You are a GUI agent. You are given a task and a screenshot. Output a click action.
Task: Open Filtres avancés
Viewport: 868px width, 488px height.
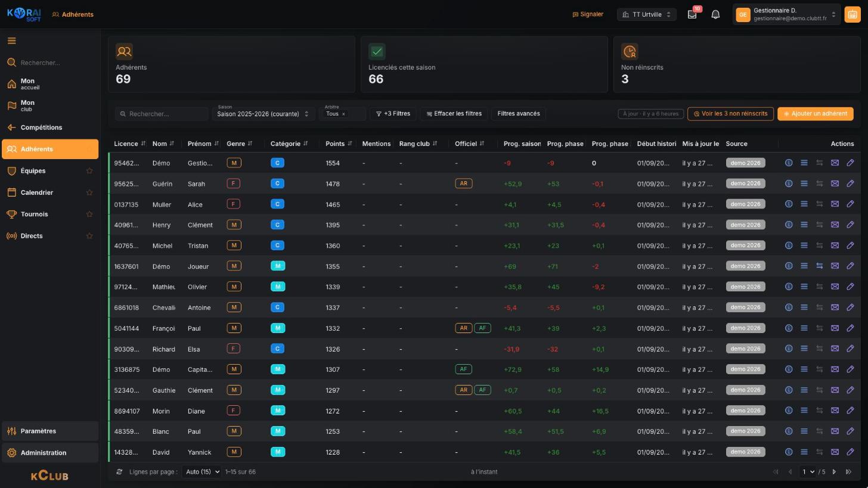519,114
